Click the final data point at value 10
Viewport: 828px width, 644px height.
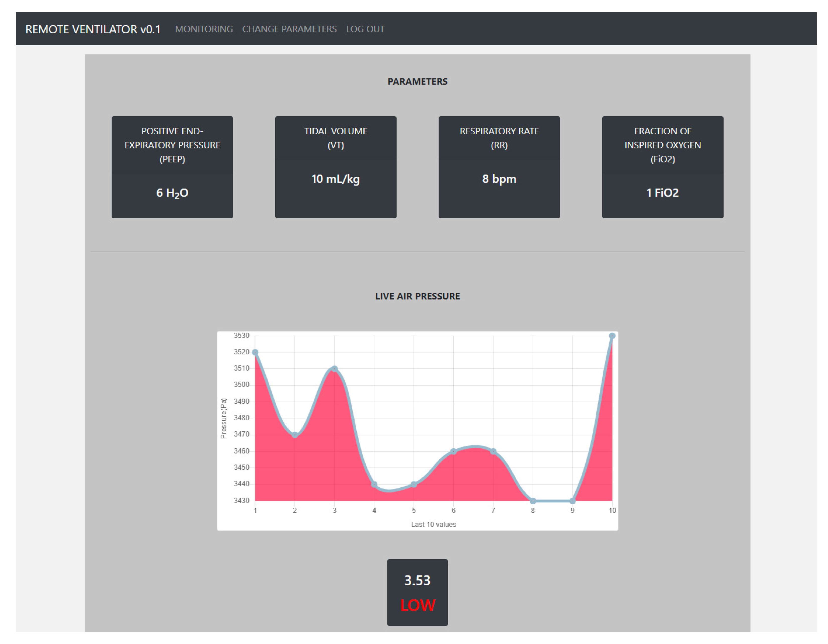click(612, 336)
